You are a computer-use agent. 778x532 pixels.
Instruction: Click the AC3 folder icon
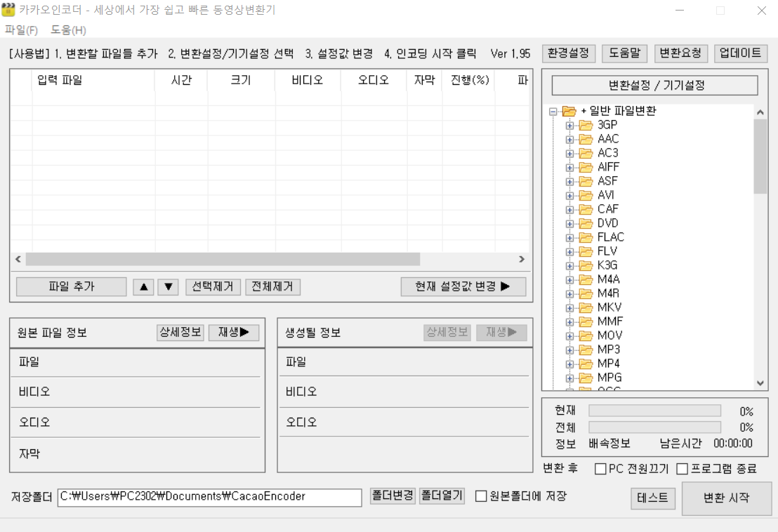[x=586, y=153]
